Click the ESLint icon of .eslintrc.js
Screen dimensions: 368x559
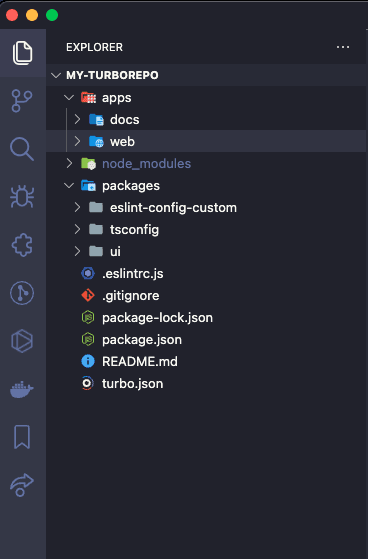88,273
